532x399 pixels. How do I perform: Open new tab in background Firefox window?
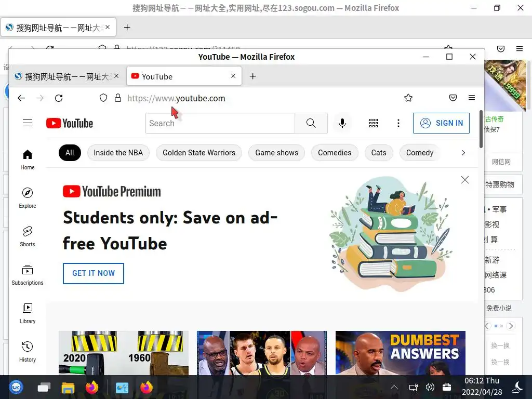127,28
